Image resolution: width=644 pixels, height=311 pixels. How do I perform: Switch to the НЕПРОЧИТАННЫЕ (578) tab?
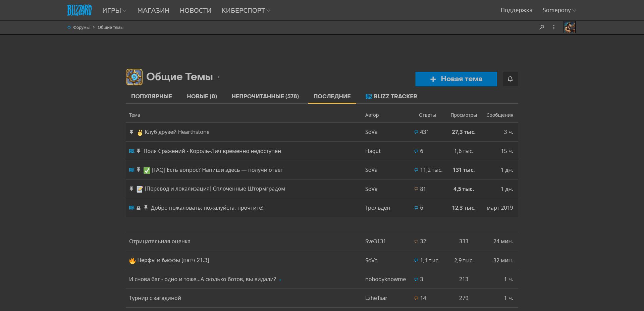pos(265,96)
